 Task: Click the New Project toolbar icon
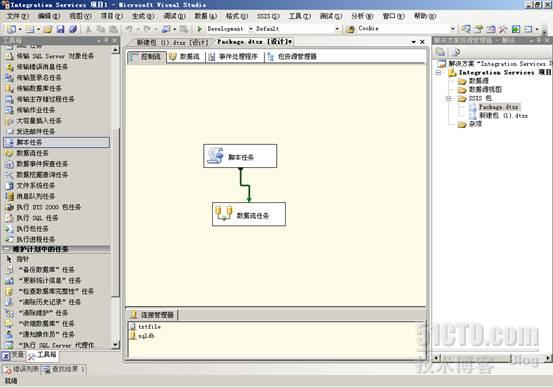[12, 29]
